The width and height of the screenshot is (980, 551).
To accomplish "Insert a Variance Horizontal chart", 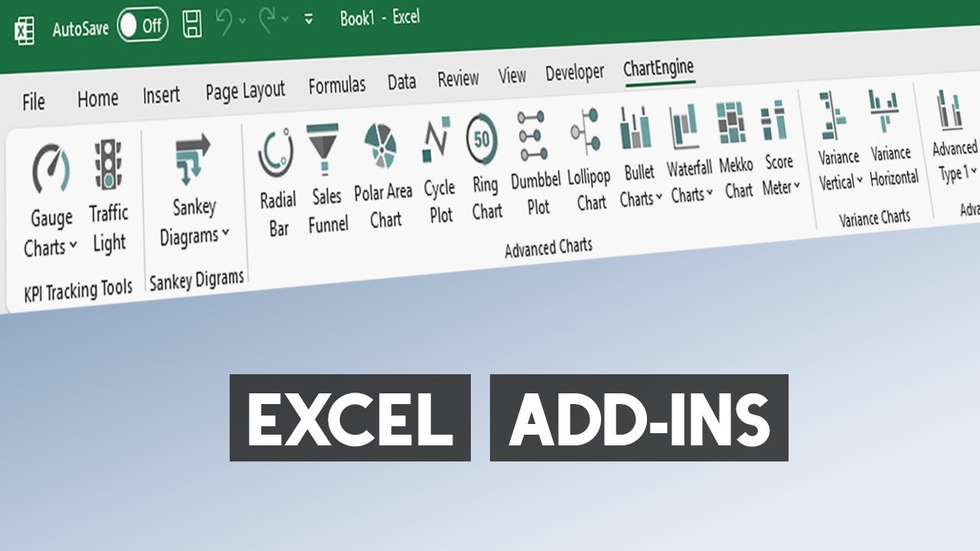I will pos(893,138).
